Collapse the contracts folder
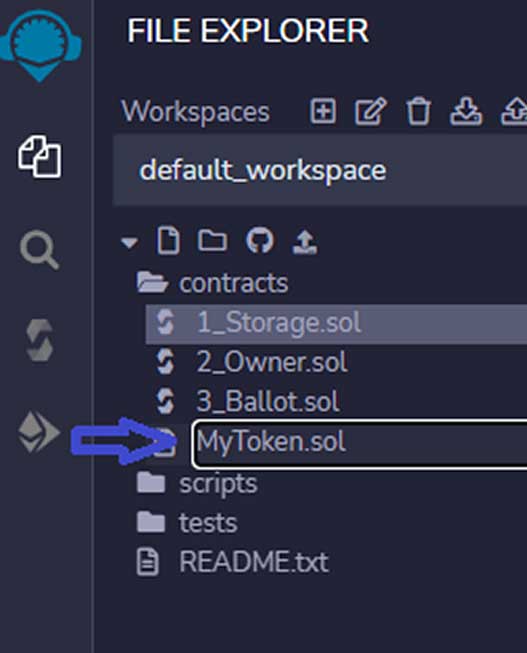Screen dimensions: 527x653 click(x=212, y=283)
